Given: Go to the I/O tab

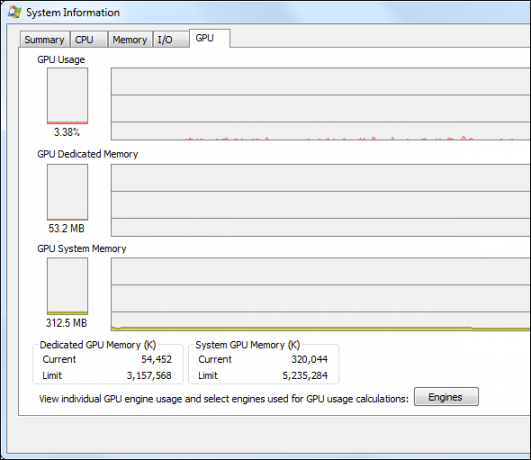Looking at the screenshot, I should [171, 39].
